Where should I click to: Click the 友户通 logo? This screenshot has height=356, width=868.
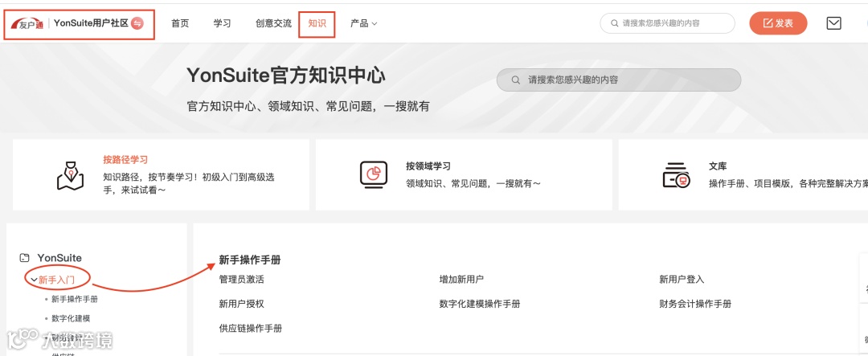[x=27, y=24]
